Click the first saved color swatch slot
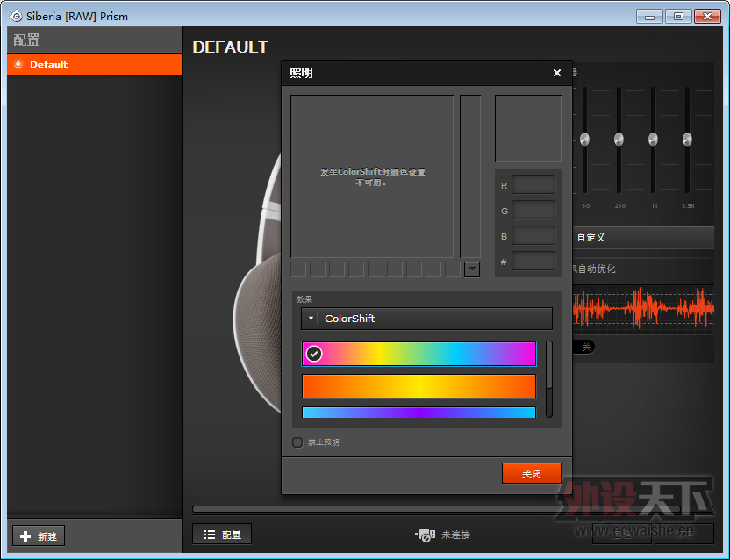This screenshot has width=730, height=560. tap(298, 269)
